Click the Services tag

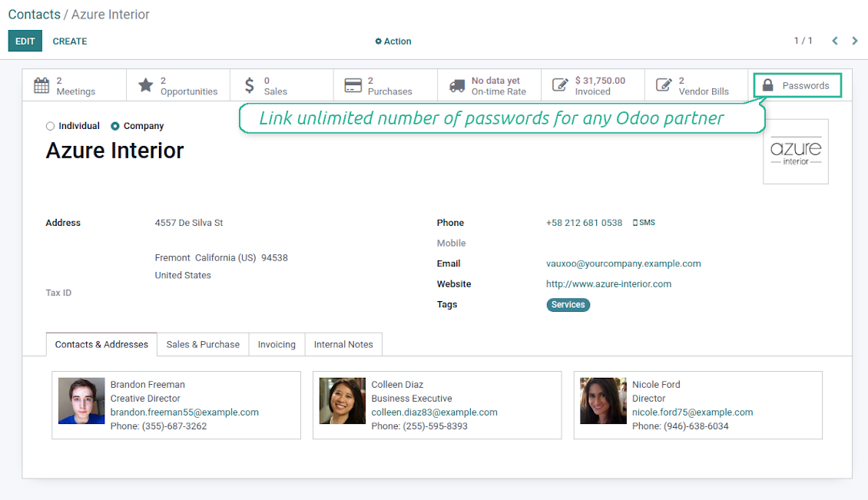pyautogui.click(x=568, y=305)
